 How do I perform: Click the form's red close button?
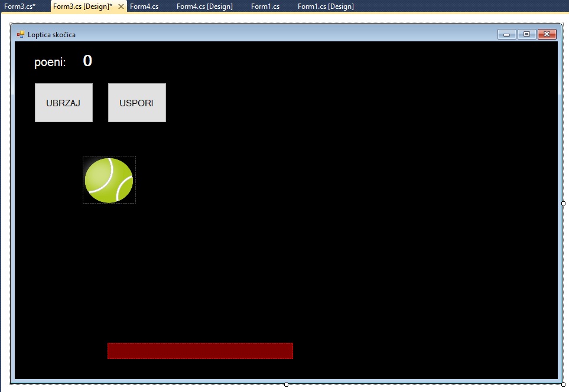coord(547,34)
